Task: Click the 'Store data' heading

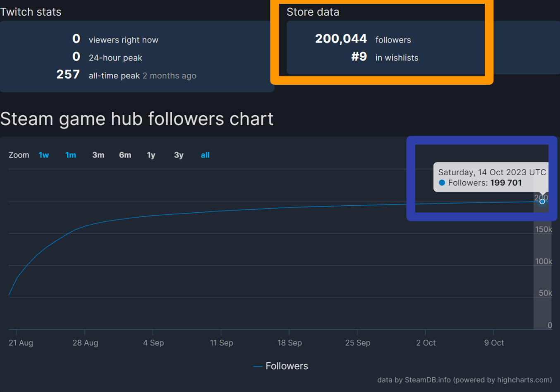Action: point(313,12)
